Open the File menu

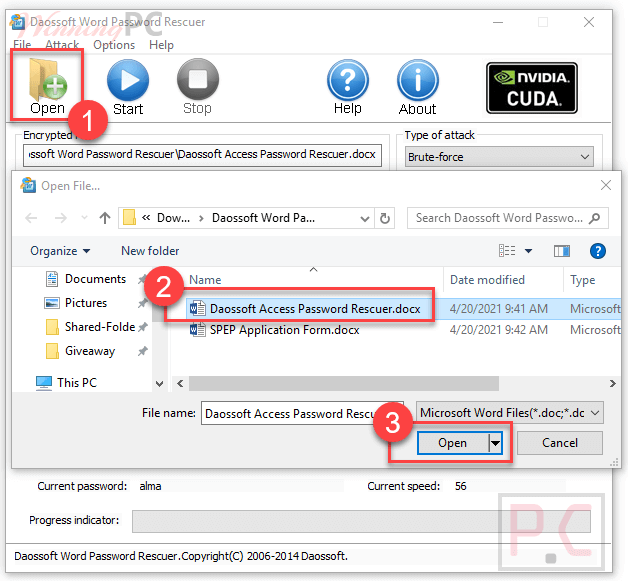[x=22, y=44]
